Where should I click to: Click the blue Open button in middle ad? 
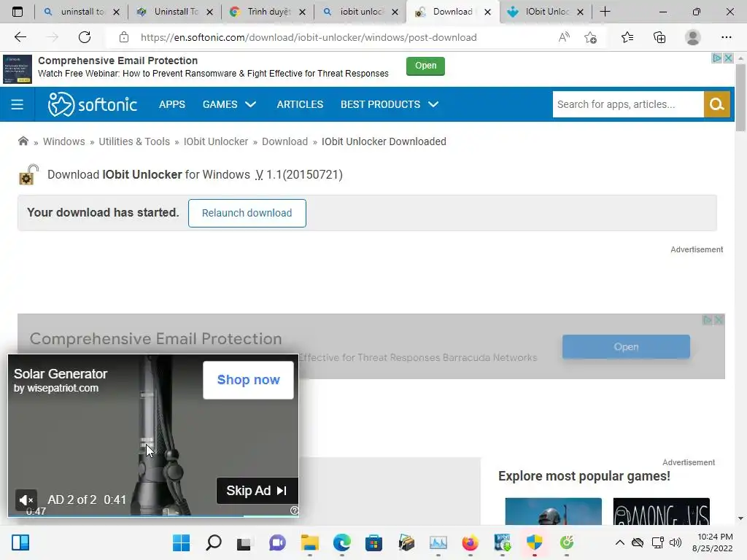625,346
